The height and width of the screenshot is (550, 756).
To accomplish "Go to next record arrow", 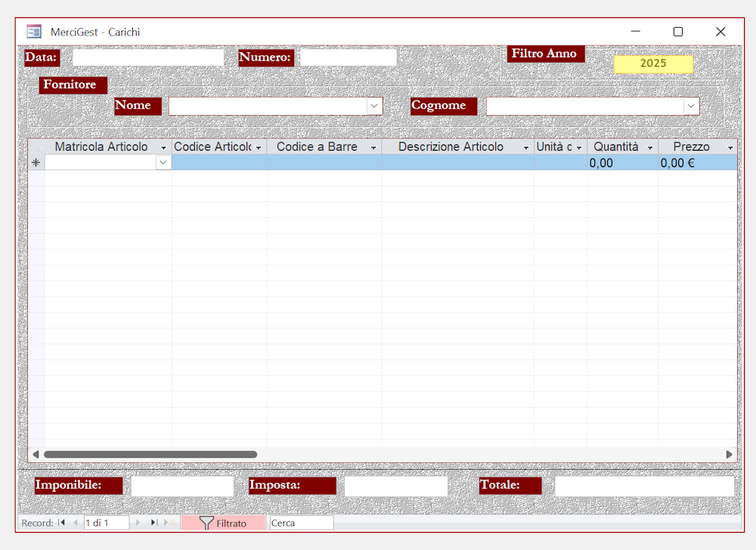I will 138,523.
